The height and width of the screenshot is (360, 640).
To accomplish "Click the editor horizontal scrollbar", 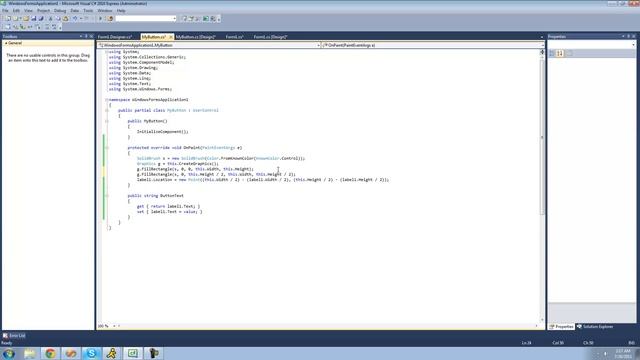I will (327, 326).
